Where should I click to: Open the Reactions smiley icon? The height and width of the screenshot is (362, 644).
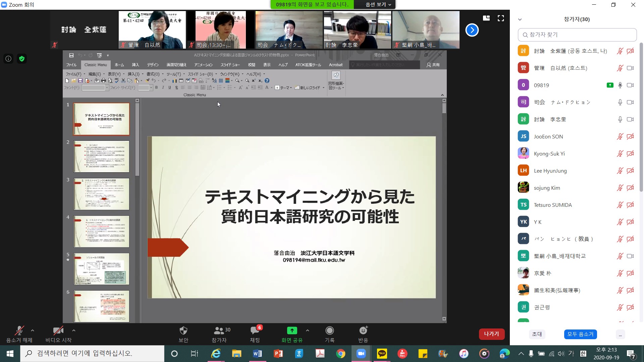pyautogui.click(x=363, y=331)
